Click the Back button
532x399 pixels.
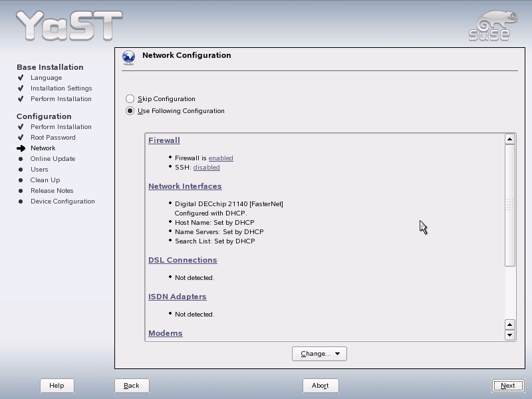click(x=132, y=386)
